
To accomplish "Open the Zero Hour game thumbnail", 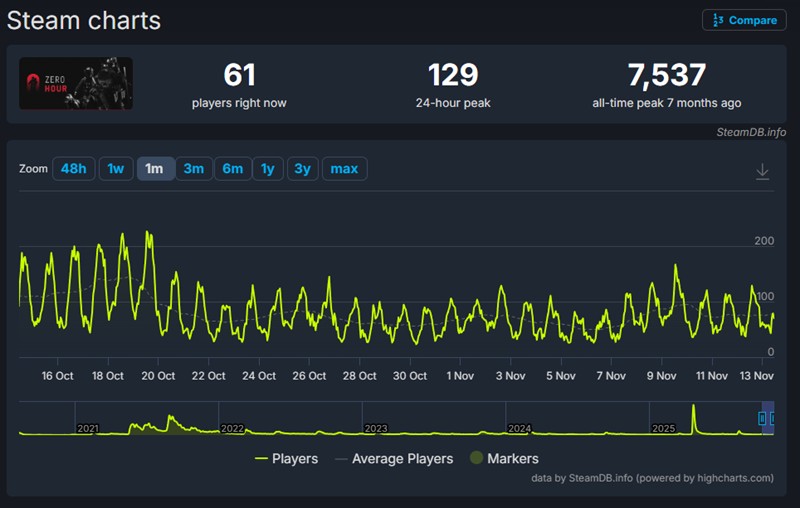I will [x=76, y=83].
